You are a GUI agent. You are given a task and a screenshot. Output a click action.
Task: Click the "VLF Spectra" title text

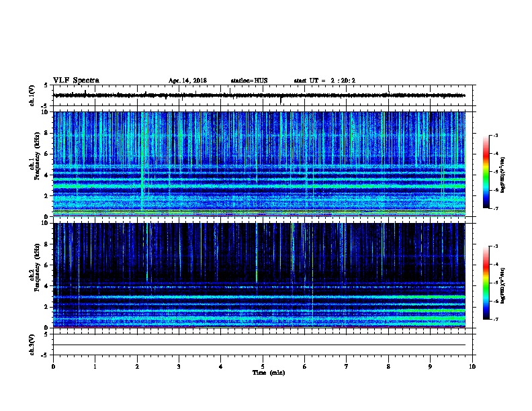click(x=76, y=81)
